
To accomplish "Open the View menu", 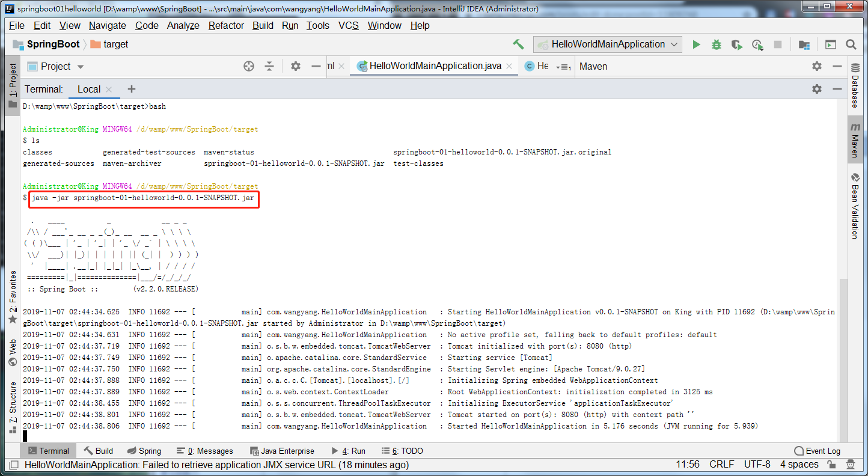I will point(70,25).
